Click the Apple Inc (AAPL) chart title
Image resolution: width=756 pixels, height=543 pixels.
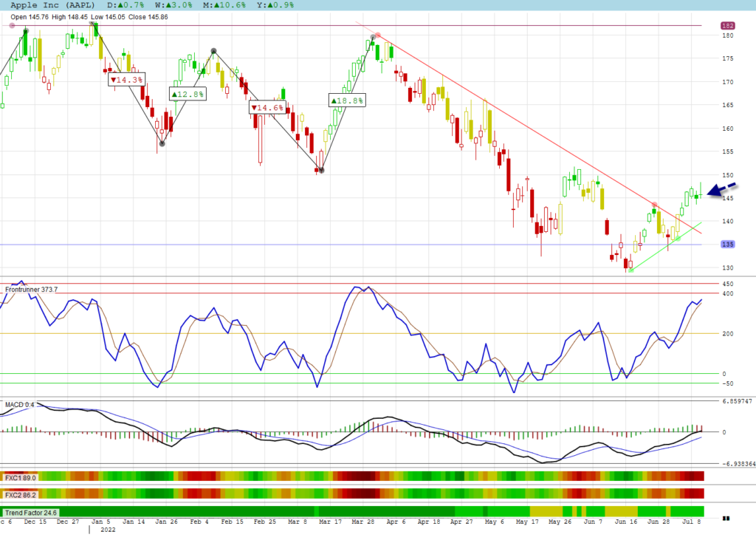coord(52,5)
